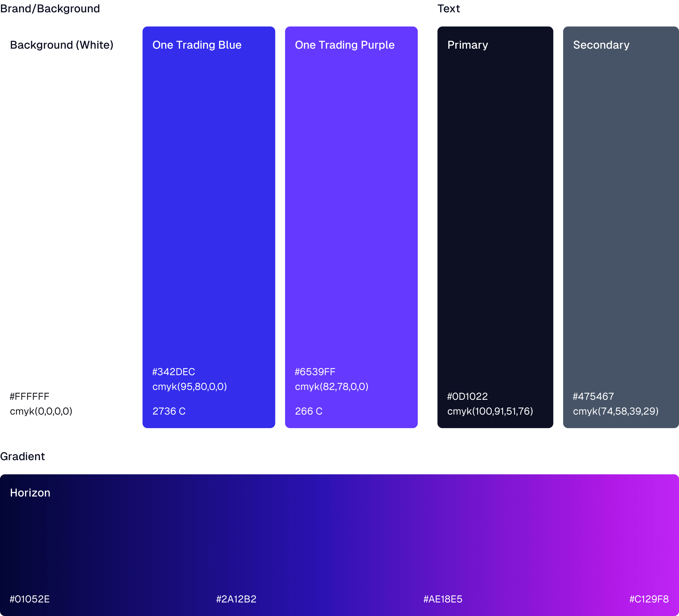Select the One Trading Purple swatch

click(x=351, y=227)
